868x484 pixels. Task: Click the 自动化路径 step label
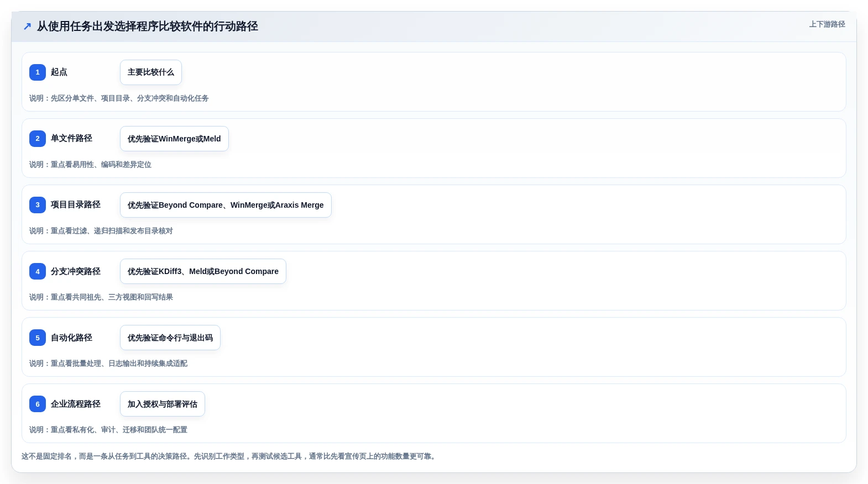(x=71, y=337)
